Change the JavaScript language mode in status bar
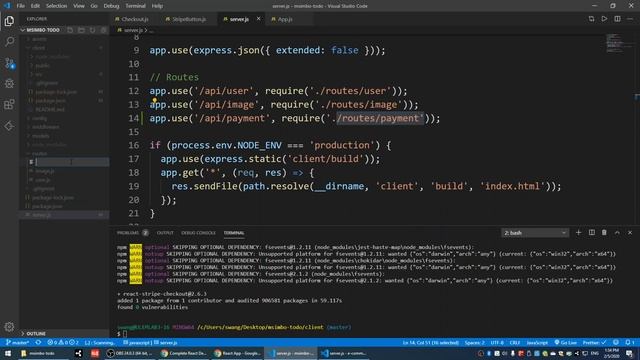The height and width of the screenshot is (360, 640). (x=537, y=342)
